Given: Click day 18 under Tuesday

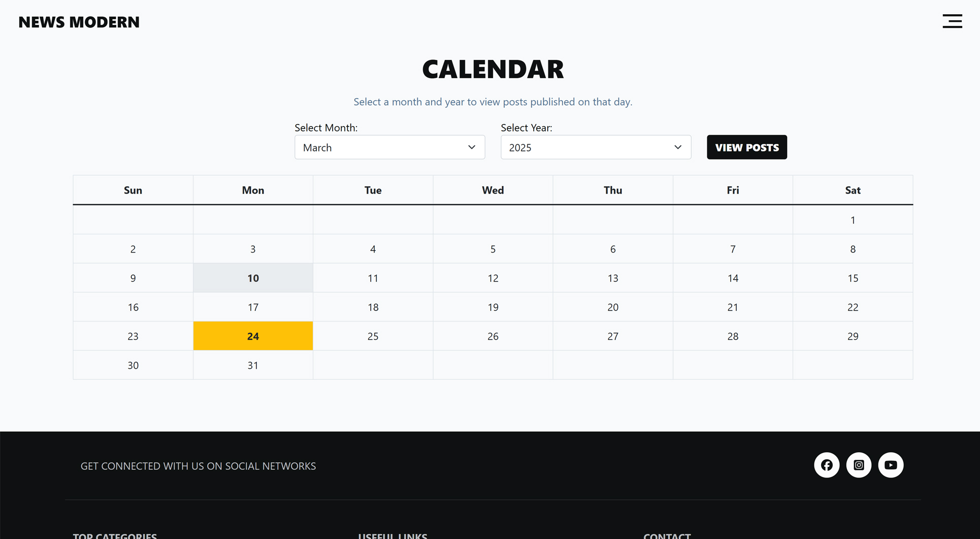Looking at the screenshot, I should click(373, 307).
